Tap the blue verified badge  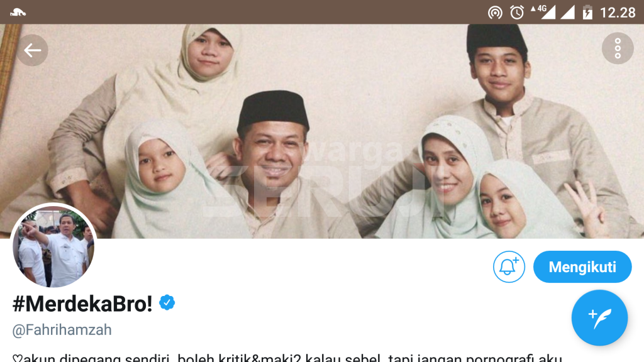coord(167,303)
